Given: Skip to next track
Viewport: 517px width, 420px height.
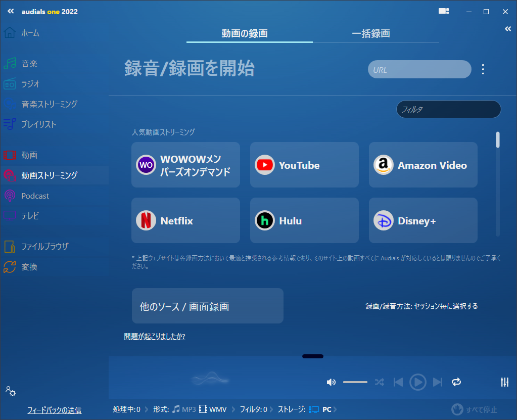Looking at the screenshot, I should click(438, 382).
